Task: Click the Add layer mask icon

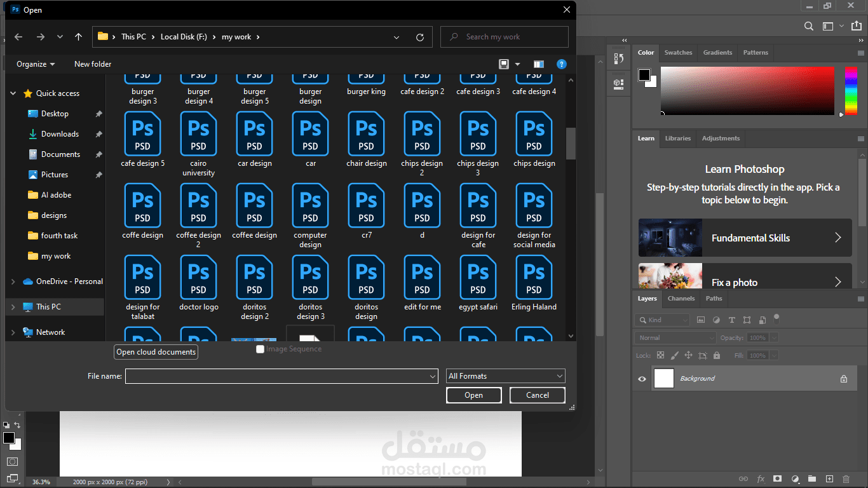Action: tap(777, 478)
